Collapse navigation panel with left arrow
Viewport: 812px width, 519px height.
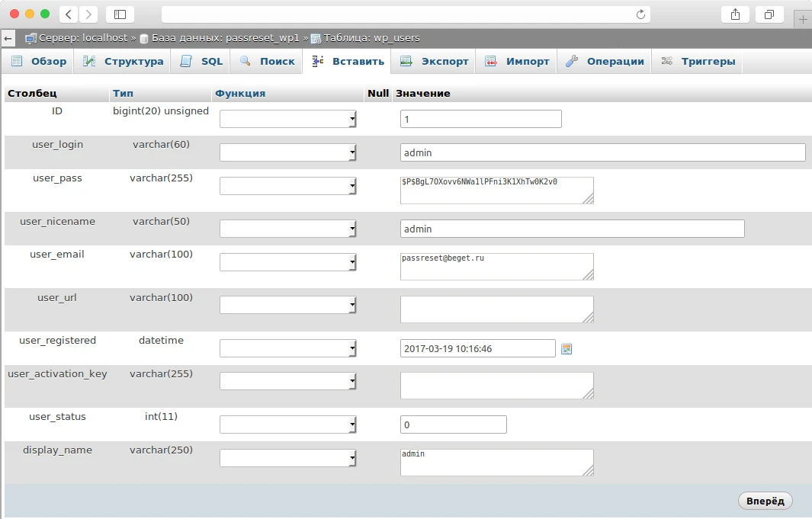pyautogui.click(x=8, y=38)
